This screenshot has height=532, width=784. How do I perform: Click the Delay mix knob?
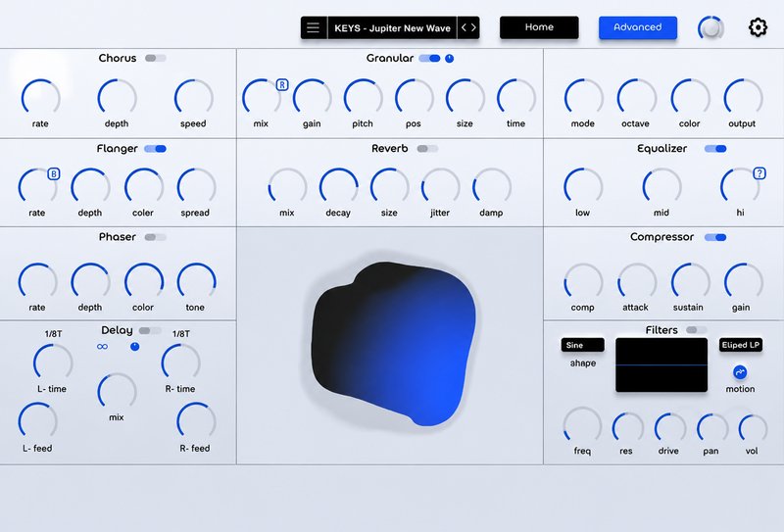(x=117, y=392)
